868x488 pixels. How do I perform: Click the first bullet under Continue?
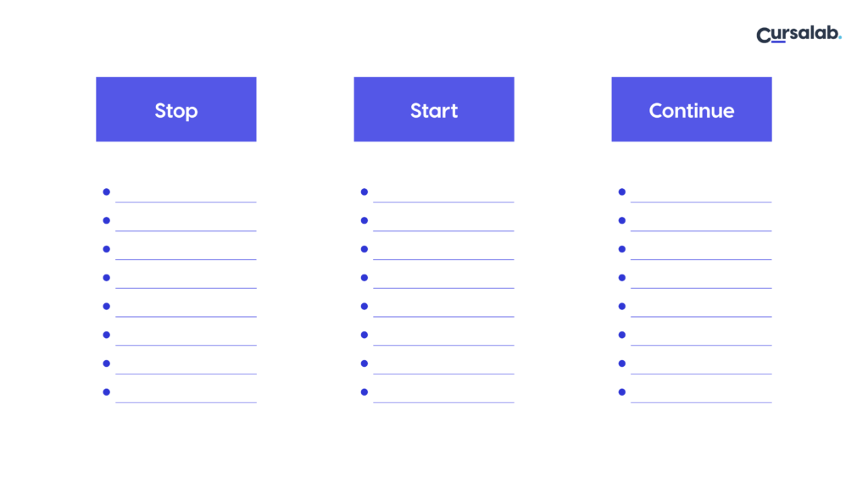point(622,191)
